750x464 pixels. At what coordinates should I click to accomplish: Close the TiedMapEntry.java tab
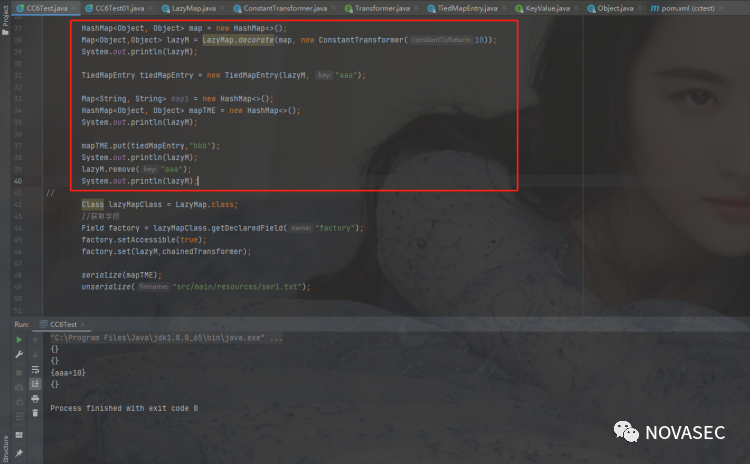[x=504, y=8]
